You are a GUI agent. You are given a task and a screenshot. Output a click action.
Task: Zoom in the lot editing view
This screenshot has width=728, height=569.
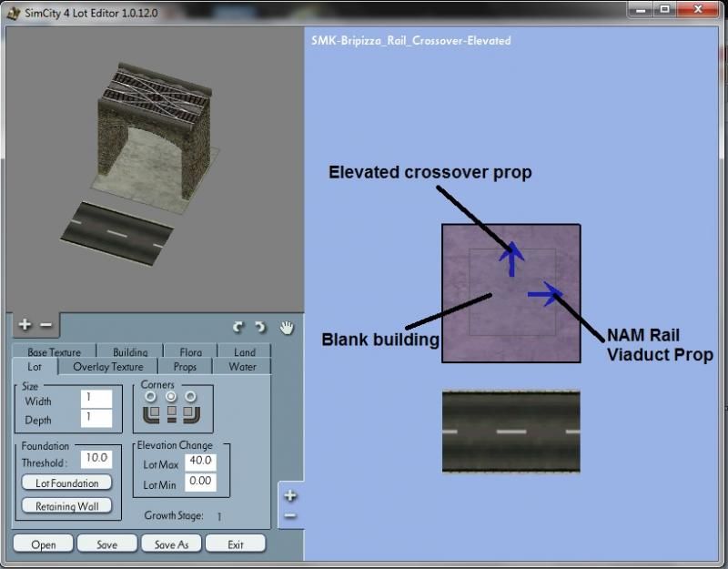[290, 495]
